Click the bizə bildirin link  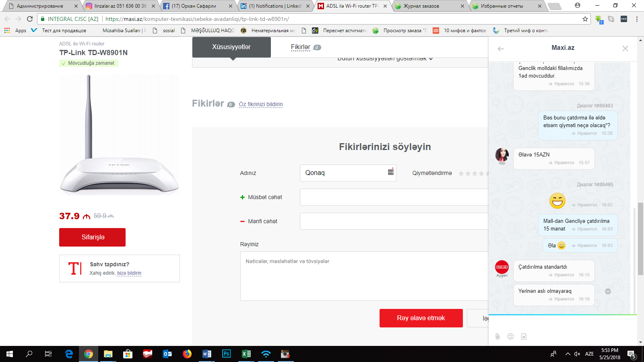(129, 273)
